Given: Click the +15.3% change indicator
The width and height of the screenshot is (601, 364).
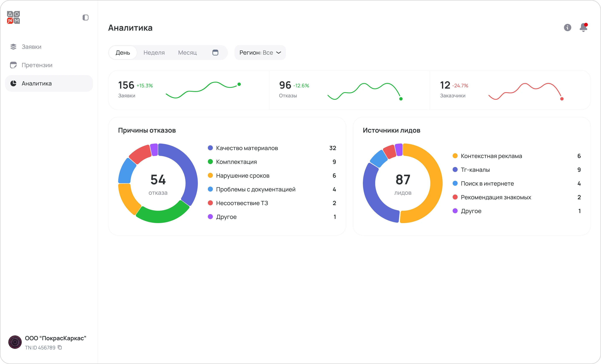Looking at the screenshot, I should (x=145, y=85).
